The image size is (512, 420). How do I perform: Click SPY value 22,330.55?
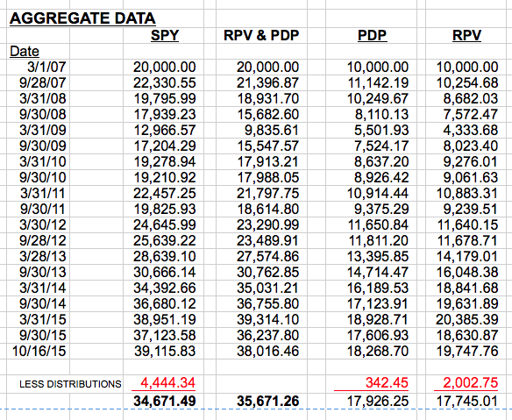(165, 82)
